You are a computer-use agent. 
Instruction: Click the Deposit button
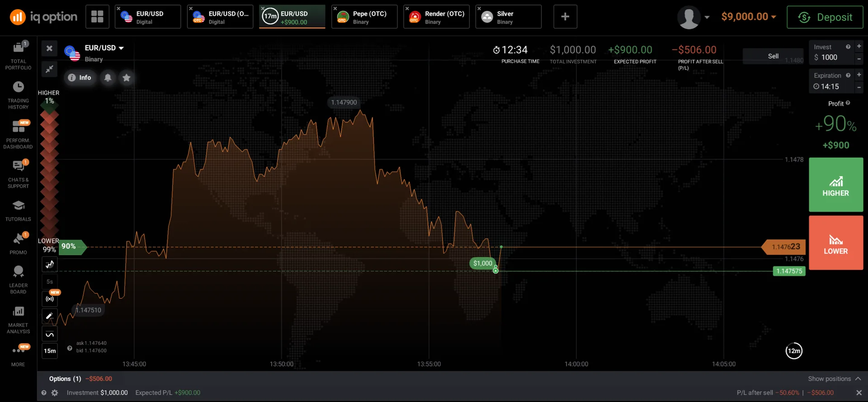(x=825, y=17)
